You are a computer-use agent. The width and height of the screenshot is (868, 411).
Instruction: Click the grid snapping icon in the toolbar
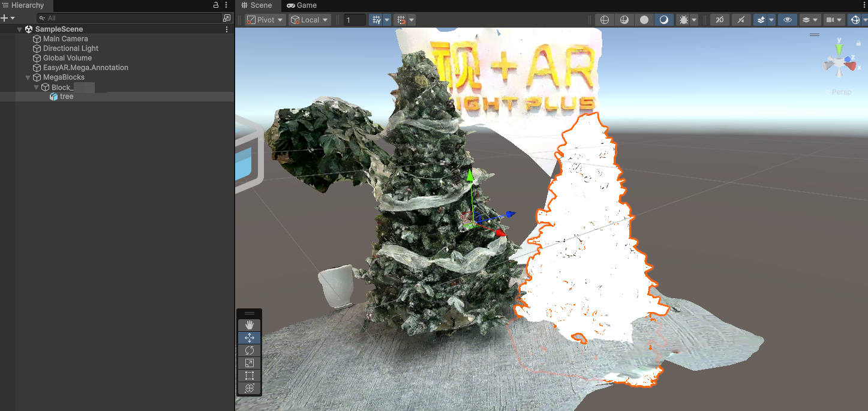(x=401, y=19)
